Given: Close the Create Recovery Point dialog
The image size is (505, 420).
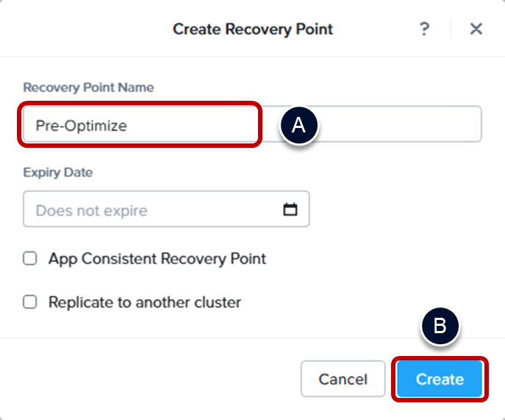Looking at the screenshot, I should pyautogui.click(x=476, y=29).
